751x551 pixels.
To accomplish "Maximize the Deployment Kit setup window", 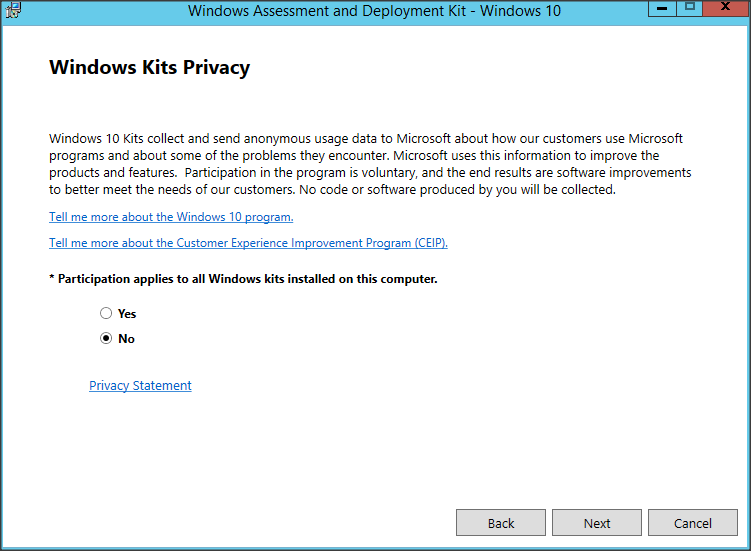I will (x=689, y=8).
